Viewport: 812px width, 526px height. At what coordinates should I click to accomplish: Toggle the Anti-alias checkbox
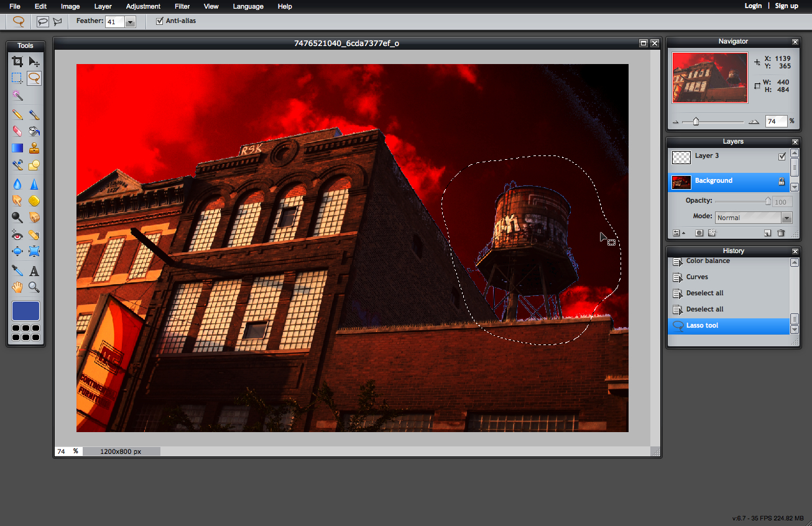[x=160, y=21]
